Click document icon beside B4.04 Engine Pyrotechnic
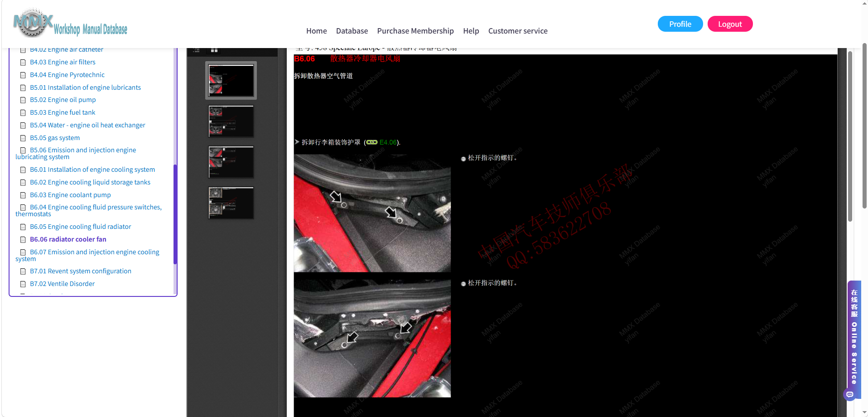 [x=23, y=75]
